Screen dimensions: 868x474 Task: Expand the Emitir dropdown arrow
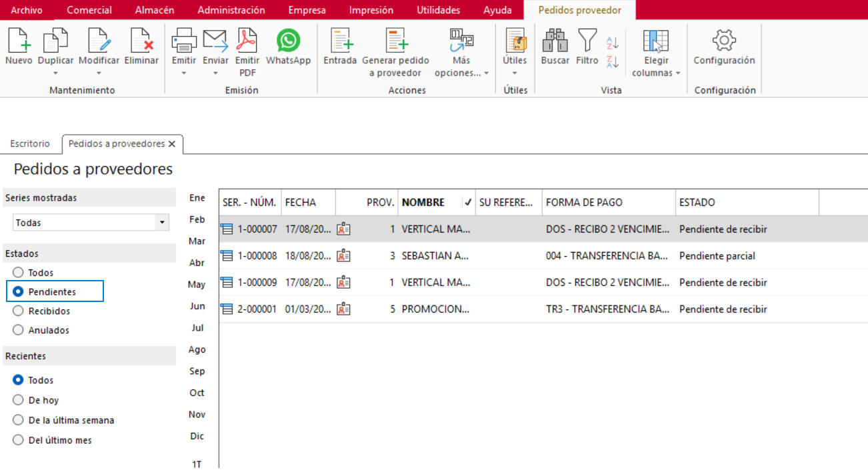(x=184, y=73)
